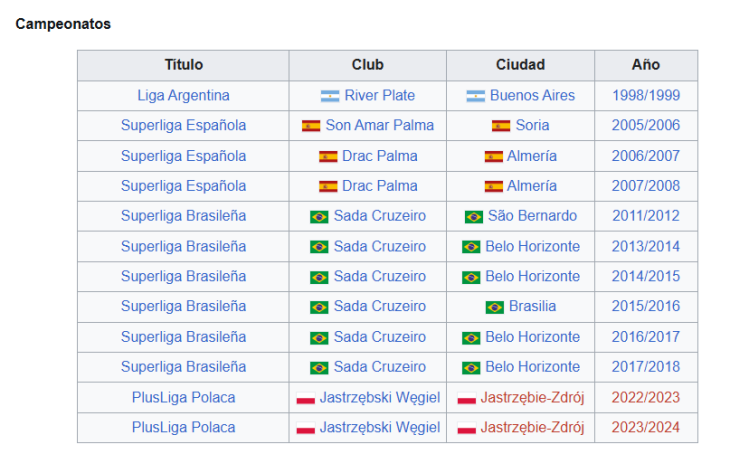Click the Brazilian flag beside Brasilia

click(495, 307)
